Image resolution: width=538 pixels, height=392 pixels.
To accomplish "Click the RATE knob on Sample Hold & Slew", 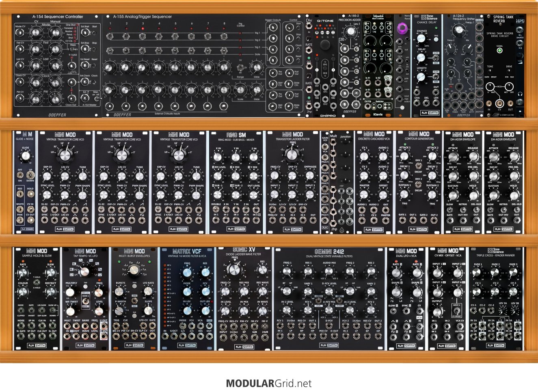I will point(22,273).
